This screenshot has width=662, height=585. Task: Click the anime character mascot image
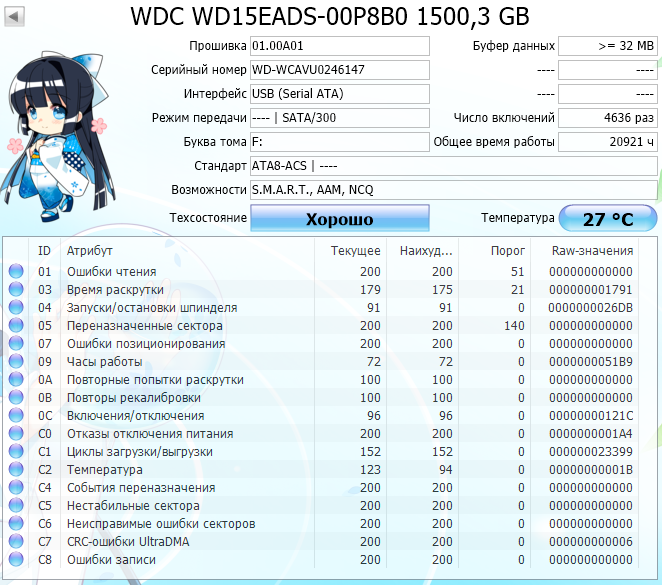click(57, 137)
